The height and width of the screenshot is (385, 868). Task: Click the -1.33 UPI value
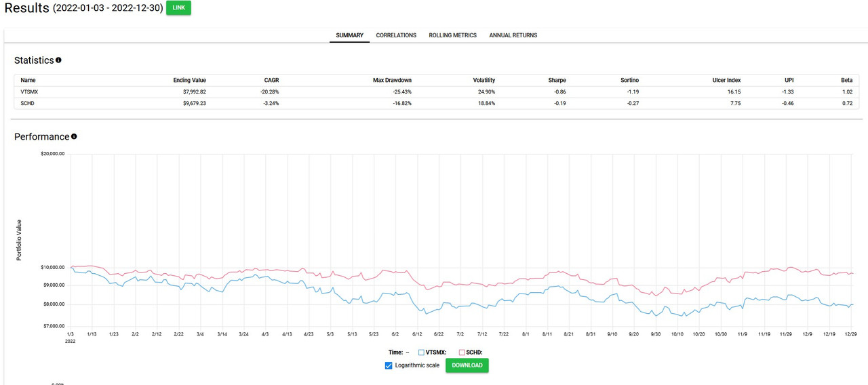point(787,92)
